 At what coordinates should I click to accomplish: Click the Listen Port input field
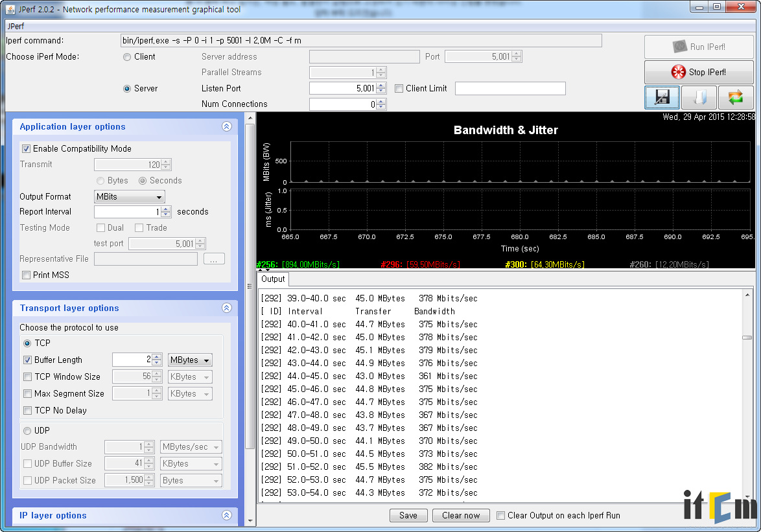pos(343,88)
